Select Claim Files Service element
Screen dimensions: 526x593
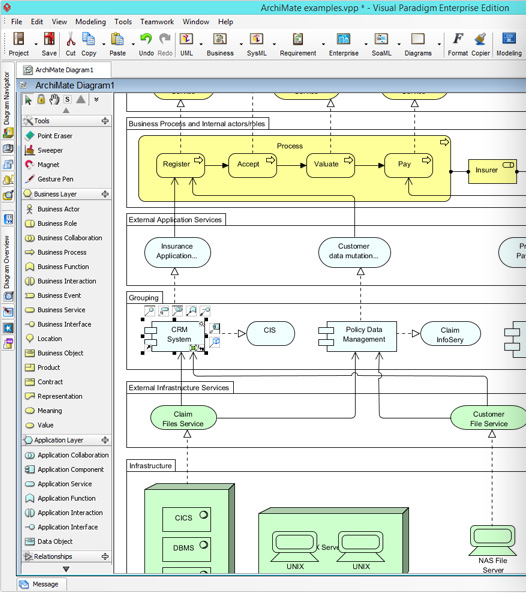click(x=183, y=418)
